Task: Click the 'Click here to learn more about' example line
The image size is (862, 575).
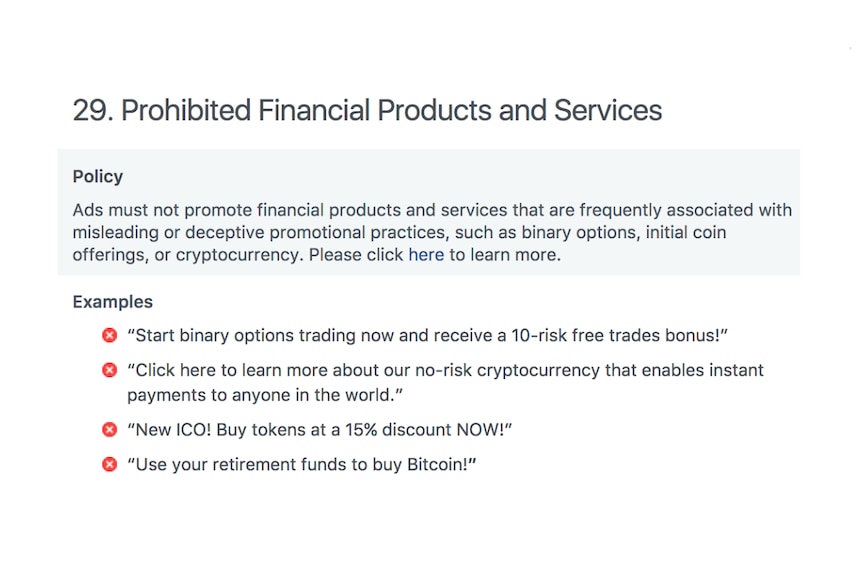Action: pyautogui.click(x=445, y=370)
